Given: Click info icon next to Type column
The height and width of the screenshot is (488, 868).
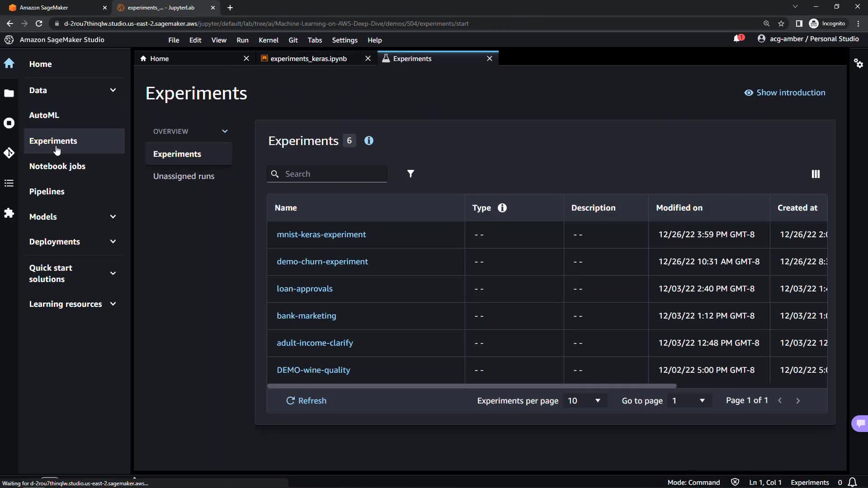Looking at the screenshot, I should 502,208.
